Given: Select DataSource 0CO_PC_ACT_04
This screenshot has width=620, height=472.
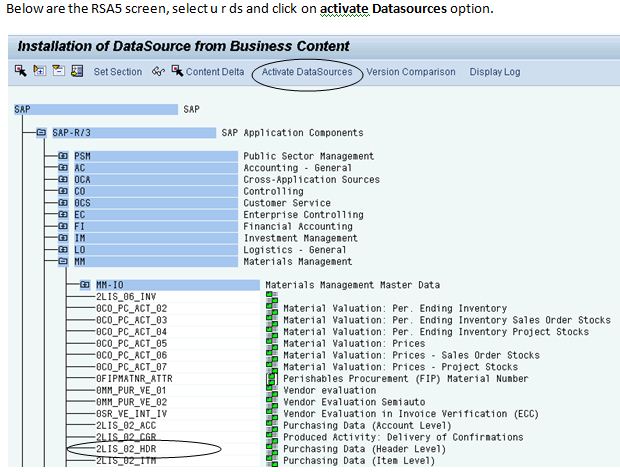Looking at the screenshot, I should [x=132, y=332].
